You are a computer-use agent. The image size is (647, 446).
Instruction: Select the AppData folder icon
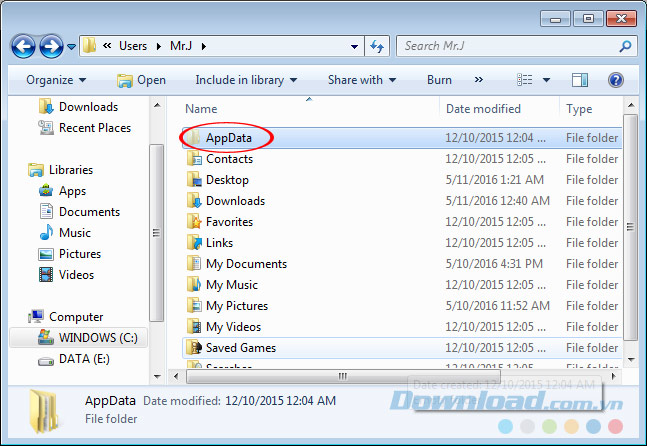(x=194, y=137)
